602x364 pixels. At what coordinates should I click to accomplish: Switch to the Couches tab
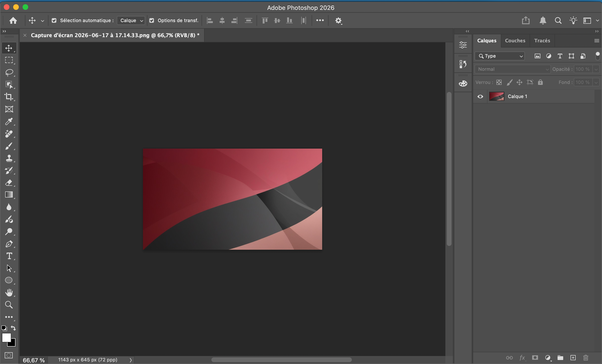tap(515, 40)
